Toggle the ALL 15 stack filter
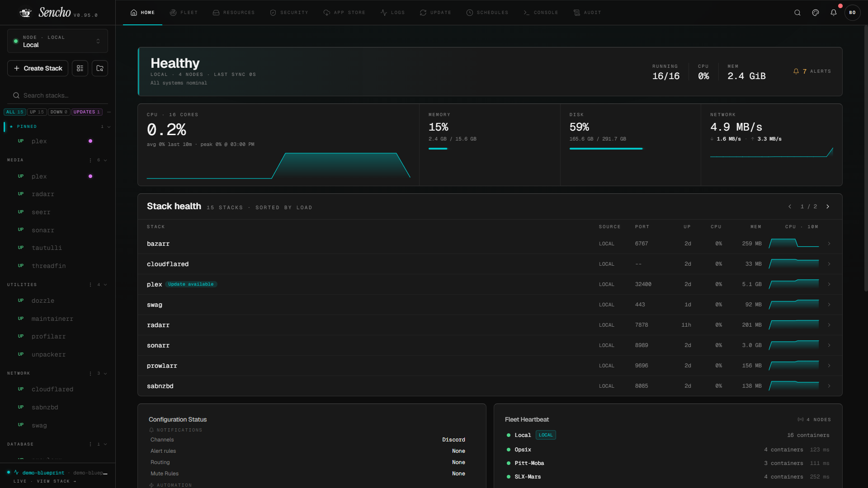Screen dimensions: 868x488 click(15, 112)
